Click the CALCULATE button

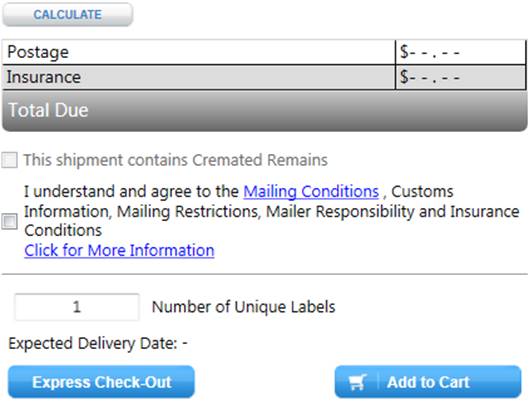[x=67, y=15]
